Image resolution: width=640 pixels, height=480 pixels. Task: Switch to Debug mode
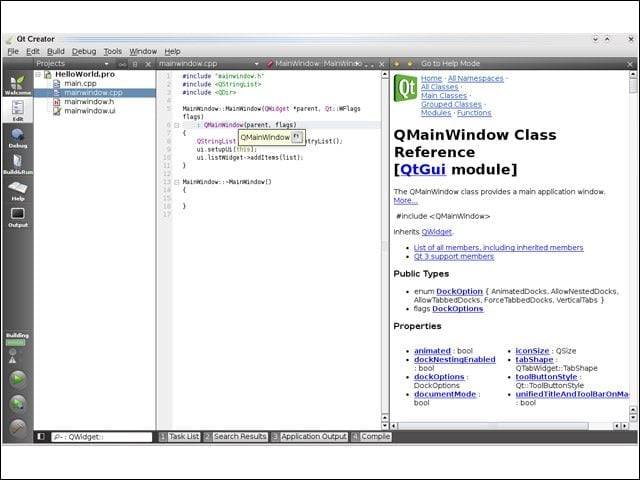point(18,138)
